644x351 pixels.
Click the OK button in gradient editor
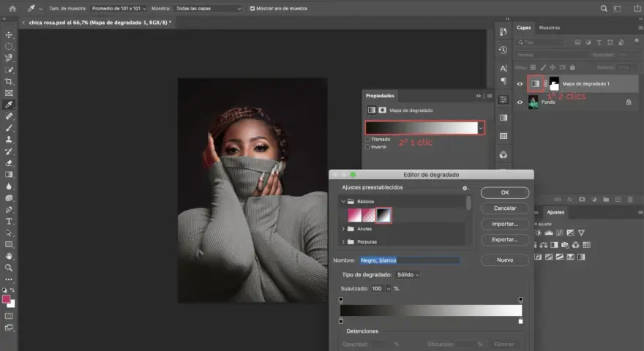pos(505,192)
